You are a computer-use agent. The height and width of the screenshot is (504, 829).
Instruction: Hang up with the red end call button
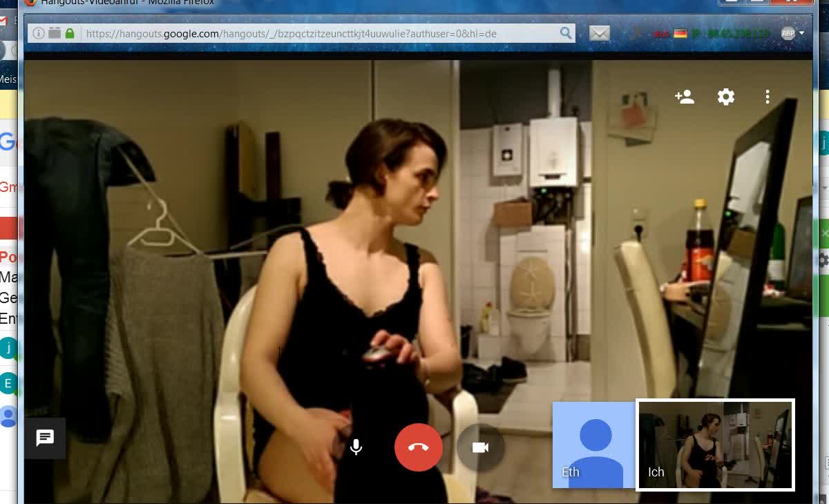[418, 447]
